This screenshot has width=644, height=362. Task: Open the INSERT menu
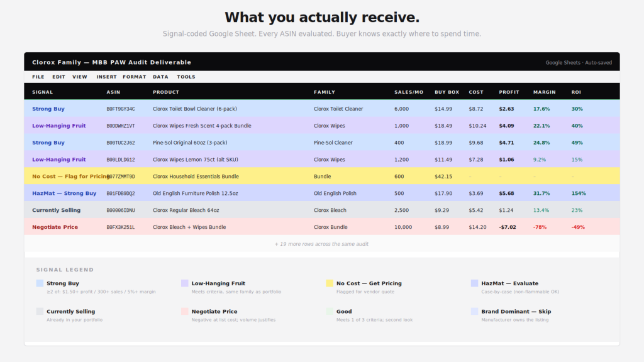tap(106, 77)
